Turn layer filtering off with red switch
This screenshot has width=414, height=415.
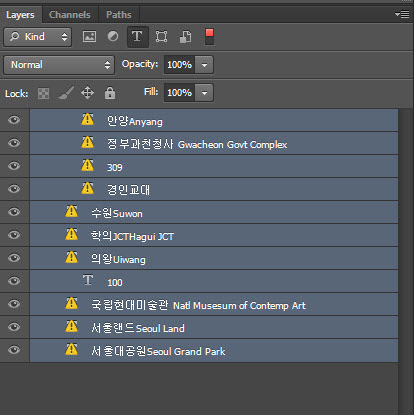pyautogui.click(x=209, y=37)
